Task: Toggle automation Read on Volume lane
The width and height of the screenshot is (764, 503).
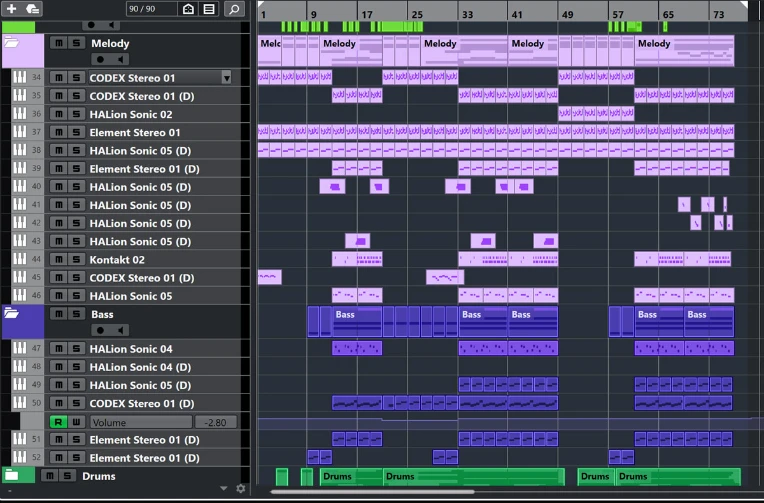Action: pyautogui.click(x=57, y=422)
